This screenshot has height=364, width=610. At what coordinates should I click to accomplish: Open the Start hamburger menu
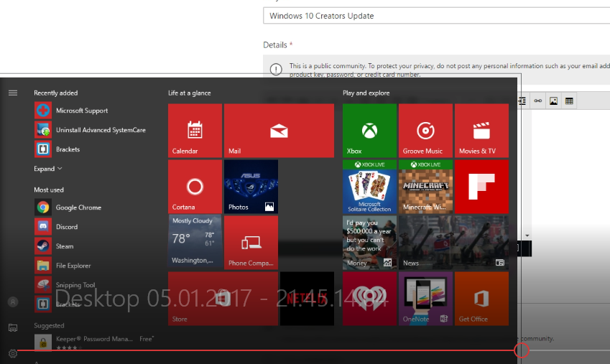[13, 93]
